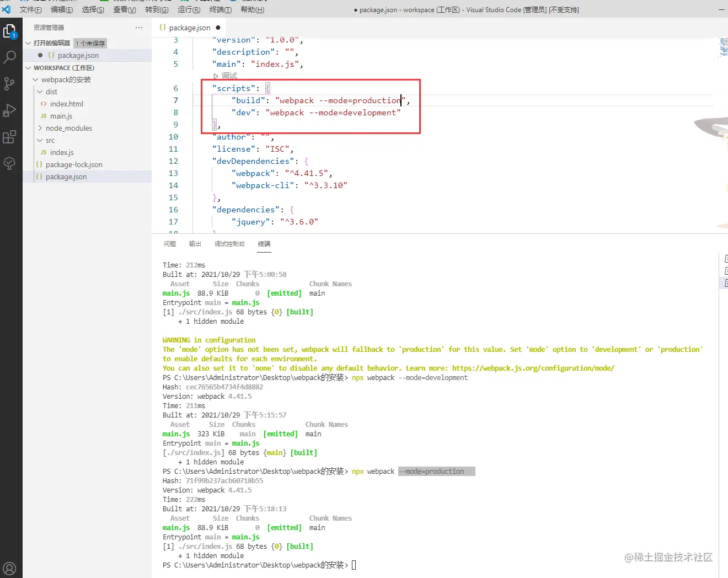Image resolution: width=728 pixels, height=578 pixels.
Task: Open the Accounts icon at activity bar bottom
Action: tap(9, 568)
